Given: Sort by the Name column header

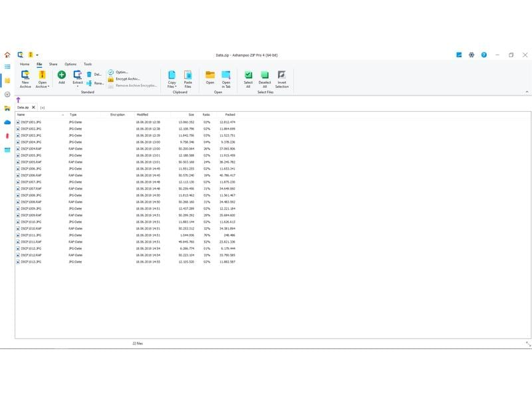Looking at the screenshot, I should 41,114.
